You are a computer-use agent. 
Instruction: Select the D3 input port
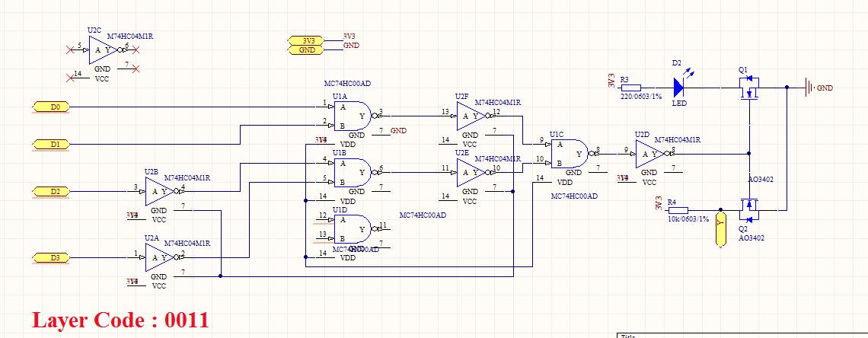(x=52, y=257)
